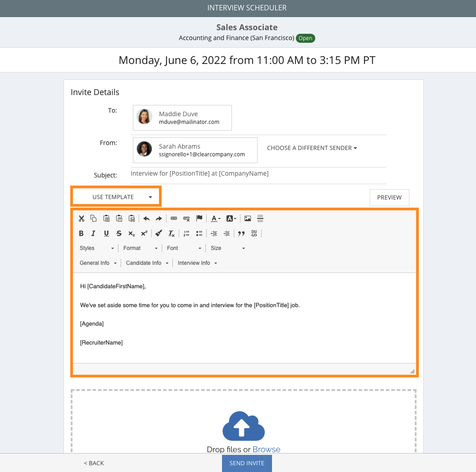This screenshot has height=472, width=476.
Task: Open the Format dropdown
Action: (140, 248)
